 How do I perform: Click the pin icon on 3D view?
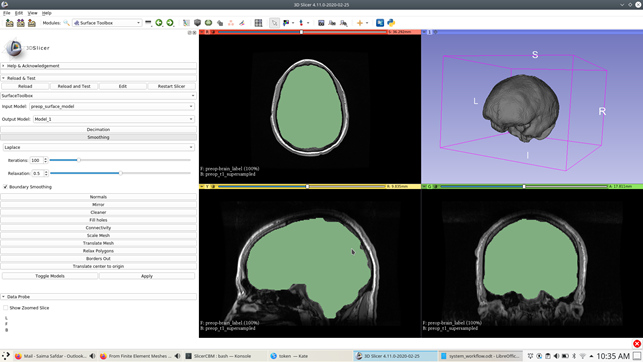click(x=424, y=32)
